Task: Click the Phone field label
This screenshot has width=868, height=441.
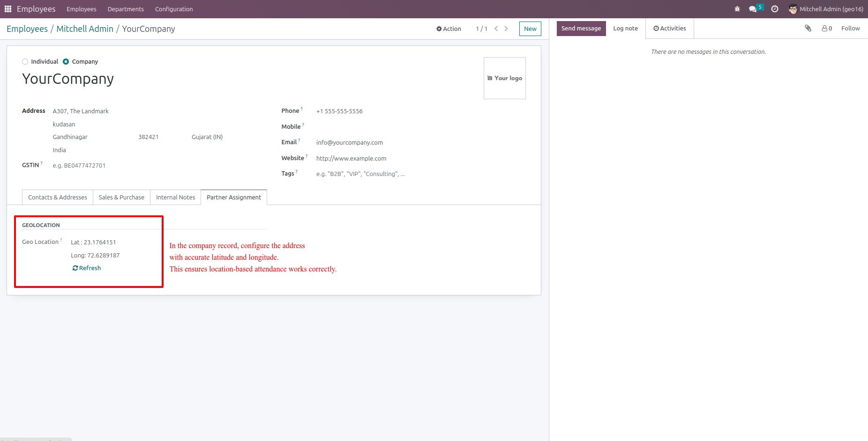Action: [290, 111]
